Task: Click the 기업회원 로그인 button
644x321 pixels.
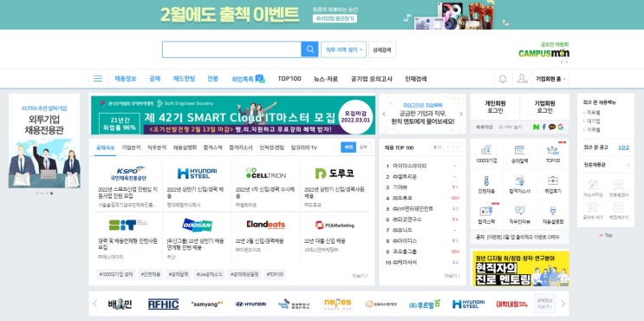Action: coord(544,107)
